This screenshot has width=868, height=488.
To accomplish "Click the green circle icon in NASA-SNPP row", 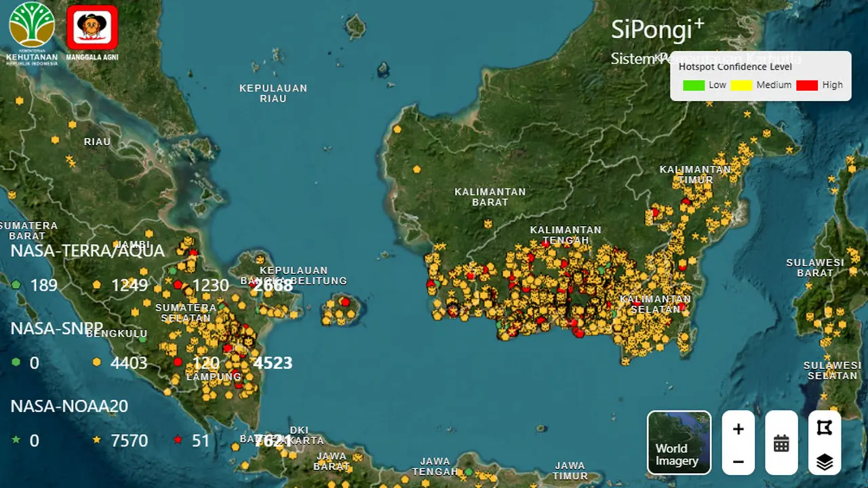I will coord(16,363).
